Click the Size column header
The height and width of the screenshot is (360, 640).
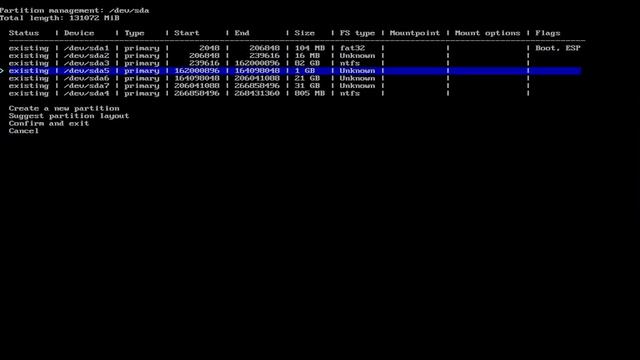pyautogui.click(x=304, y=33)
